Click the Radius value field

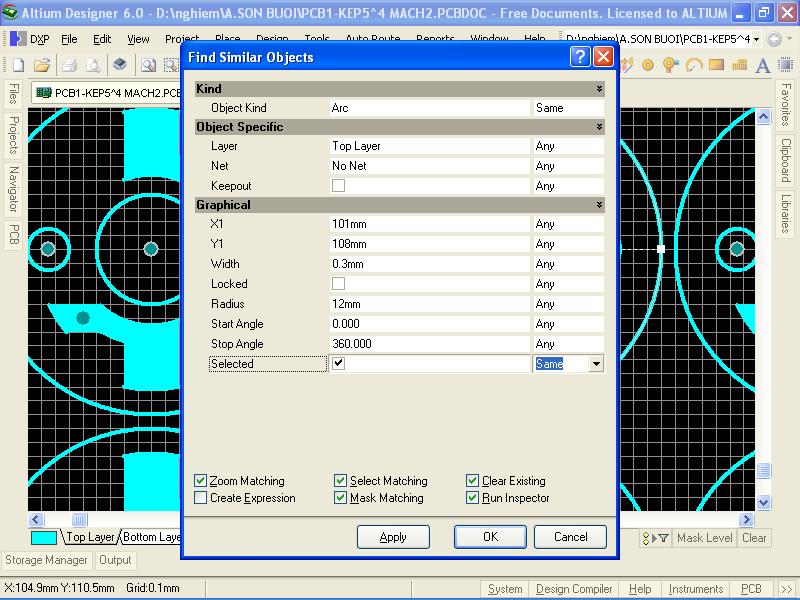click(x=428, y=304)
